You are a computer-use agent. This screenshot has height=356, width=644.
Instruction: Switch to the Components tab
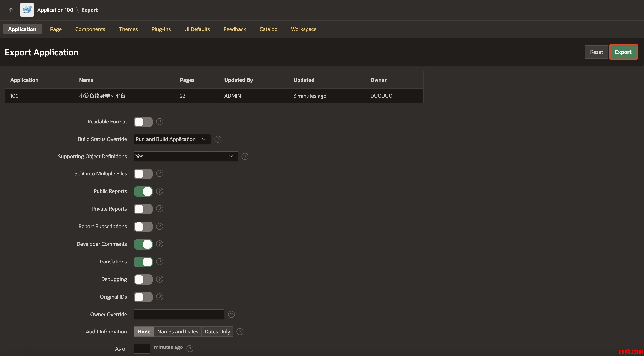[90, 29]
